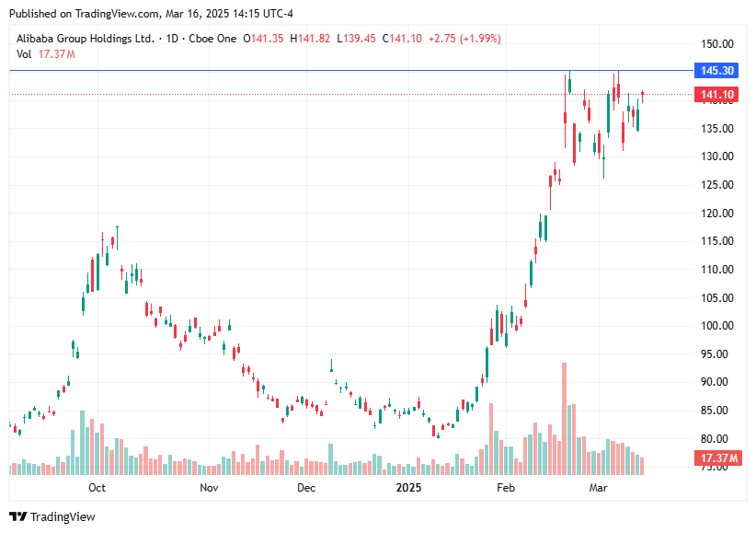Click the Published on TradingView.com timestamp text
Image resolution: width=756 pixels, height=533 pixels.
pyautogui.click(x=151, y=14)
